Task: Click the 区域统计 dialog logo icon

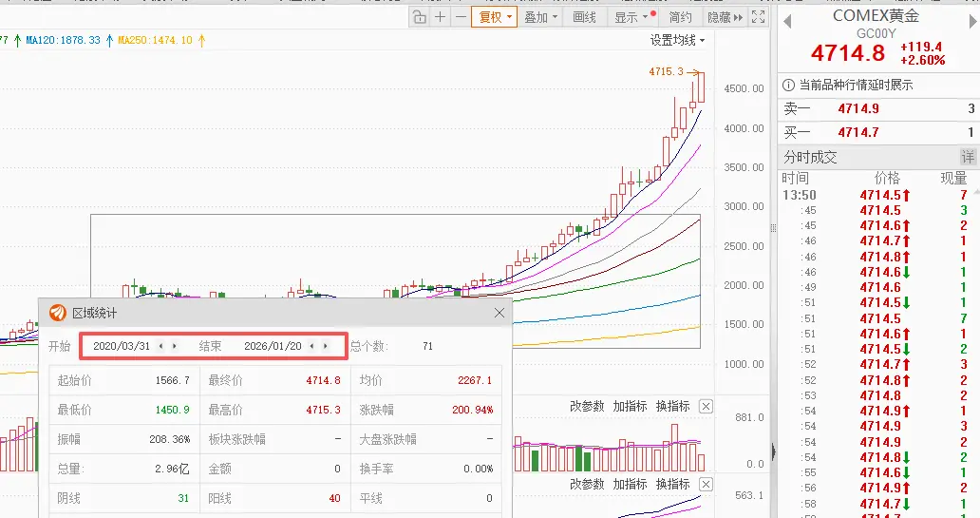Action: pos(58,313)
